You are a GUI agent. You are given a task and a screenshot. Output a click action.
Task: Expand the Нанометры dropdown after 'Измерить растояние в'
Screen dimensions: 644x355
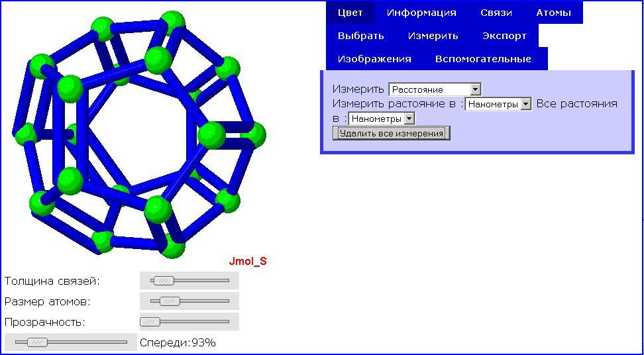pyautogui.click(x=498, y=104)
